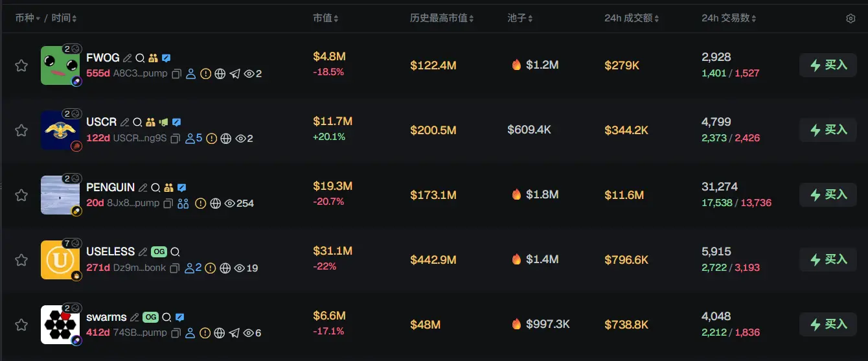
Task: Open the table settings gear icon
Action: click(851, 19)
